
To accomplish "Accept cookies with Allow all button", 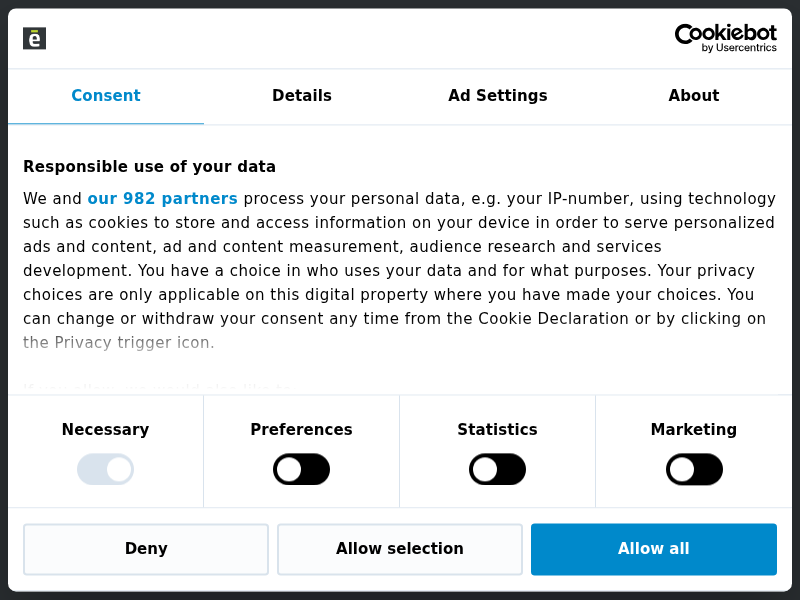I will pyautogui.click(x=654, y=549).
